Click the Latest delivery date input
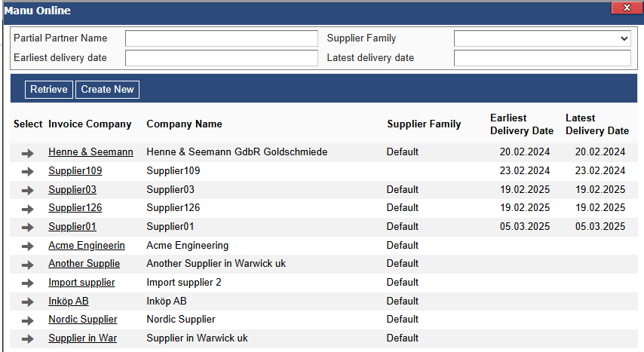Screen dimensions: 644x352 coord(542,58)
